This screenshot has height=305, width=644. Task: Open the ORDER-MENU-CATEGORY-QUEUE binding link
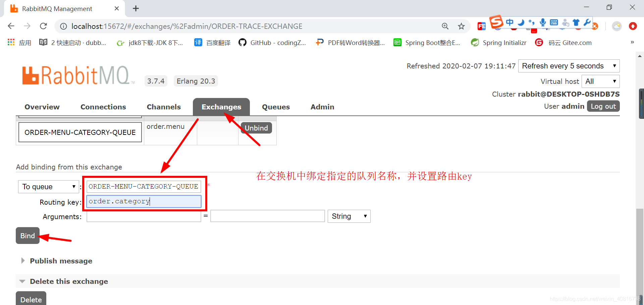tap(80, 133)
